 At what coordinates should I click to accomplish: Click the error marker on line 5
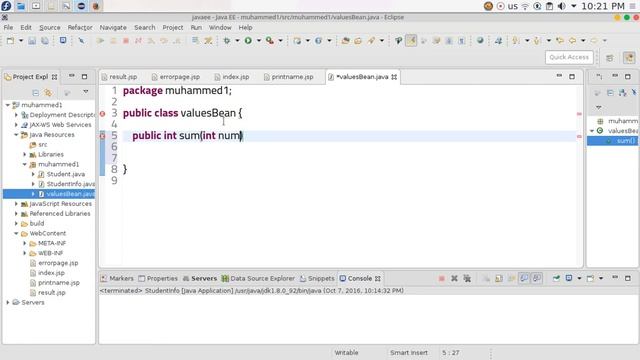tap(102, 136)
